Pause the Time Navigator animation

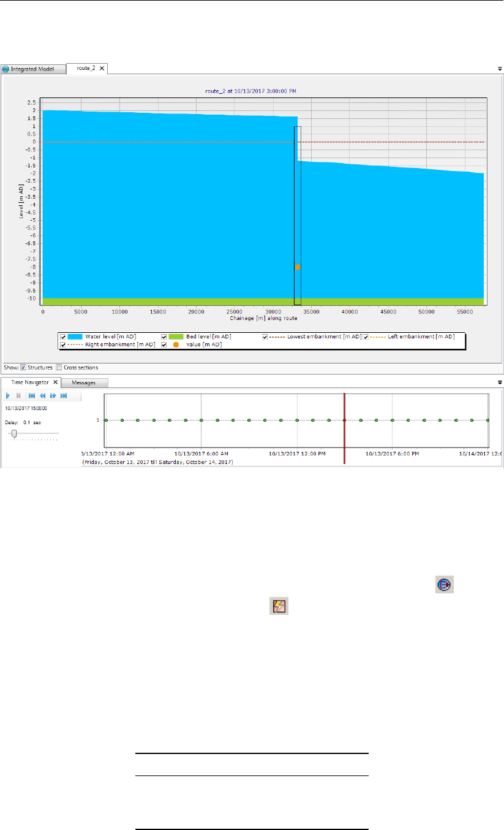pyautogui.click(x=19, y=396)
